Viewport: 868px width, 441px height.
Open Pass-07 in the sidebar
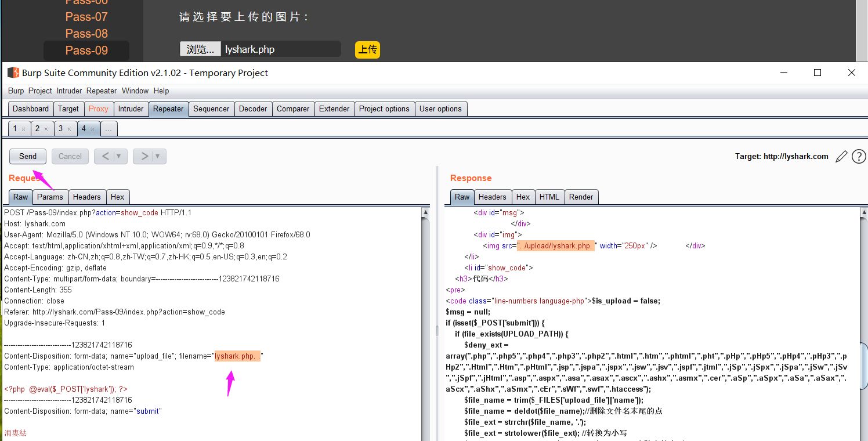point(86,17)
